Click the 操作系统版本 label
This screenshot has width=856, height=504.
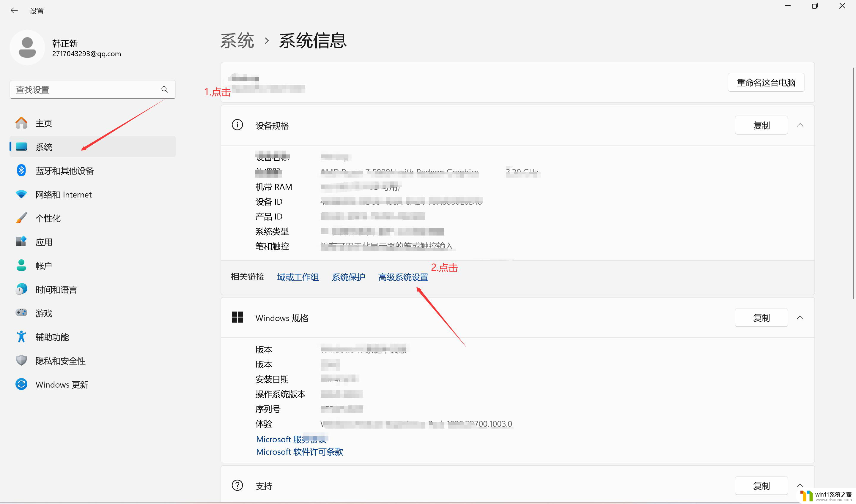pos(280,394)
